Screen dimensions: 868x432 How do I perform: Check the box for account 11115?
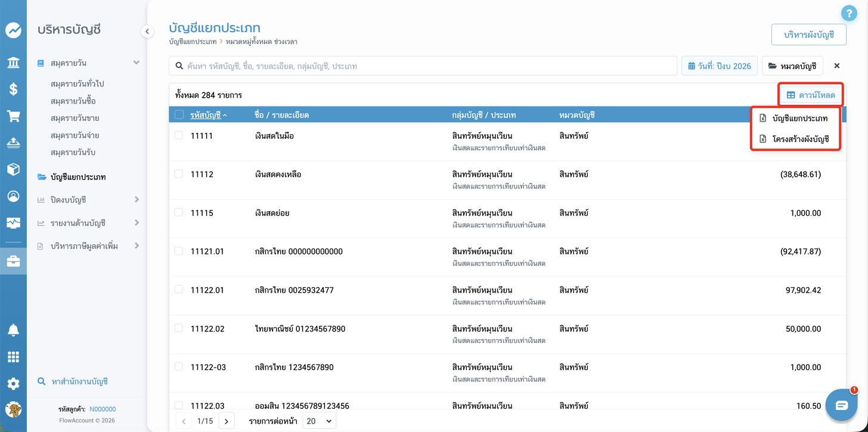pyautogui.click(x=179, y=212)
